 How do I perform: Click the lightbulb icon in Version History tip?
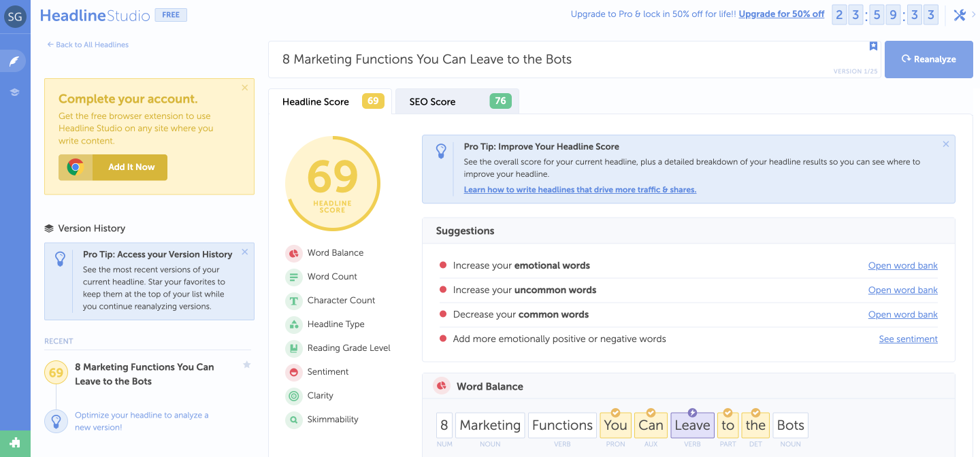coord(61,259)
